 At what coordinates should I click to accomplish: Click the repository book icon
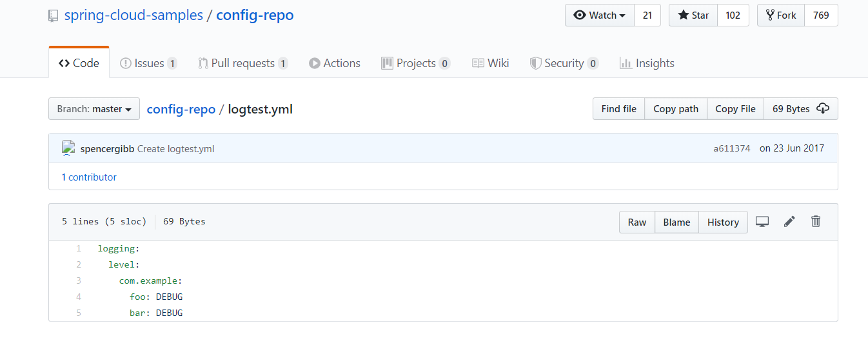[54, 16]
